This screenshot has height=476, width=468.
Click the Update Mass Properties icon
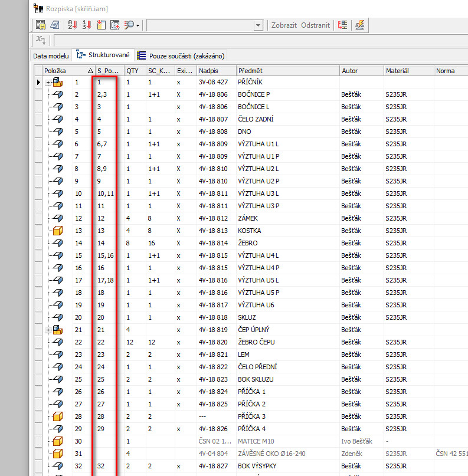tap(360, 25)
